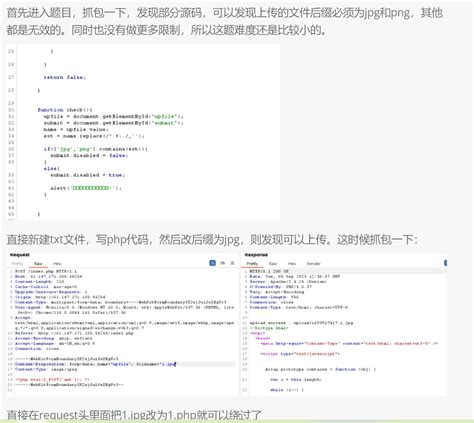Click the 'submit.disabled = false;' code line
The width and height of the screenshot is (474, 423).
click(x=89, y=155)
